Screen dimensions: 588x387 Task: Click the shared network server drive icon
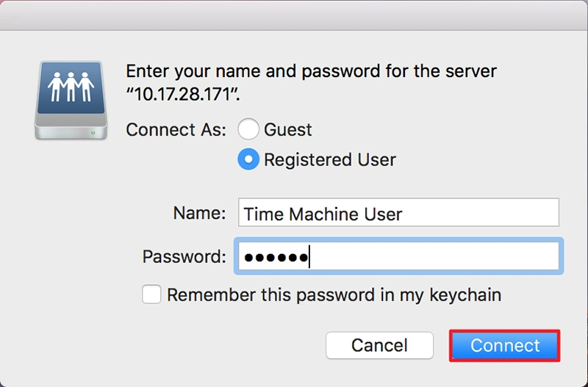[71, 98]
